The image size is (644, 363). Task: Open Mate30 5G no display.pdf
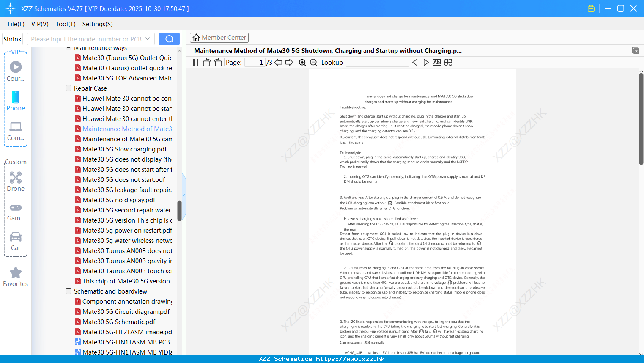click(x=119, y=200)
